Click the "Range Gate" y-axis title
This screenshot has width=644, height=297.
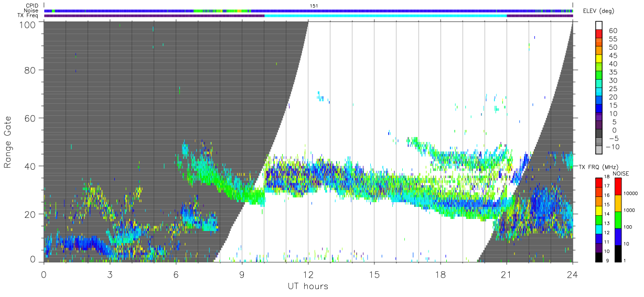(8, 142)
